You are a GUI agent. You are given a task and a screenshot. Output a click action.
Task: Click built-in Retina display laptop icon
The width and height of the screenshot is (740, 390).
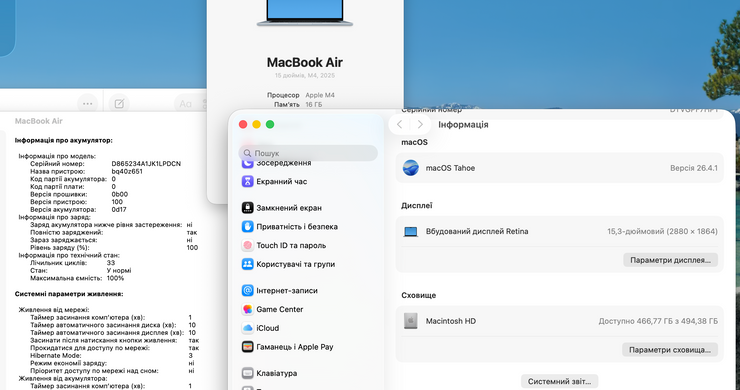click(411, 232)
